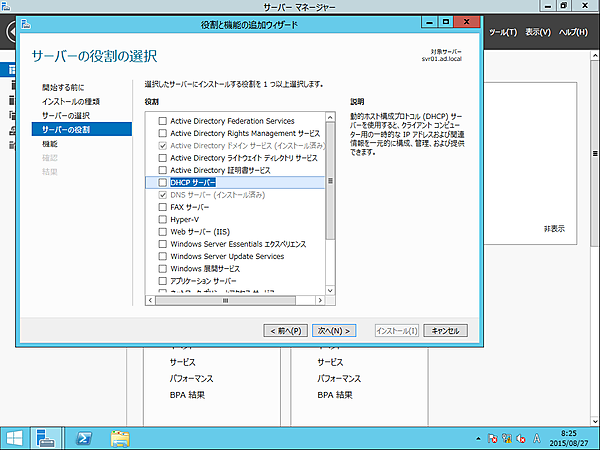Check the Active Directory Federation Services role
This screenshot has width=600, height=450.
click(163, 121)
